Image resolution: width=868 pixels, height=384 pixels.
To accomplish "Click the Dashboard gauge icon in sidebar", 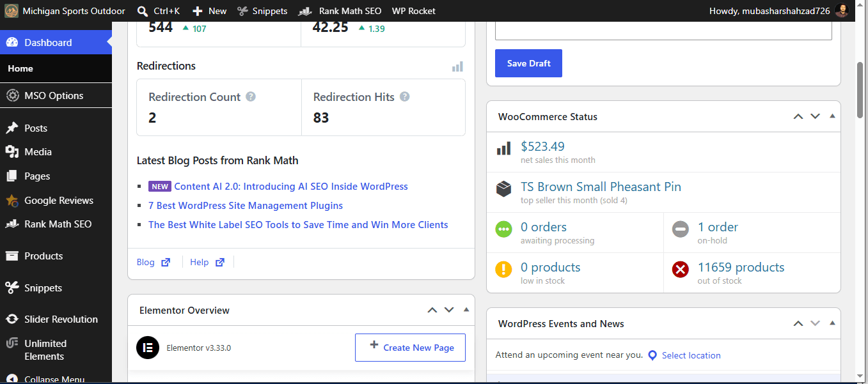I will [x=12, y=42].
